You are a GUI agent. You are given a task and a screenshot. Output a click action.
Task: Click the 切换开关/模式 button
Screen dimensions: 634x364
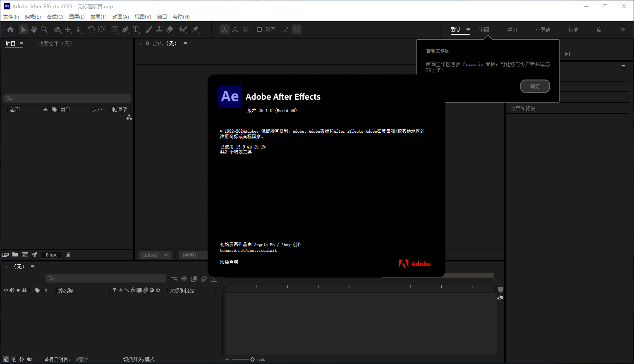point(139,359)
